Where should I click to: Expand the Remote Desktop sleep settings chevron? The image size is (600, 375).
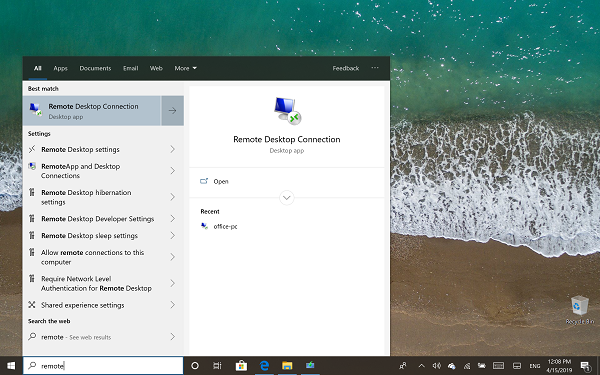173,235
